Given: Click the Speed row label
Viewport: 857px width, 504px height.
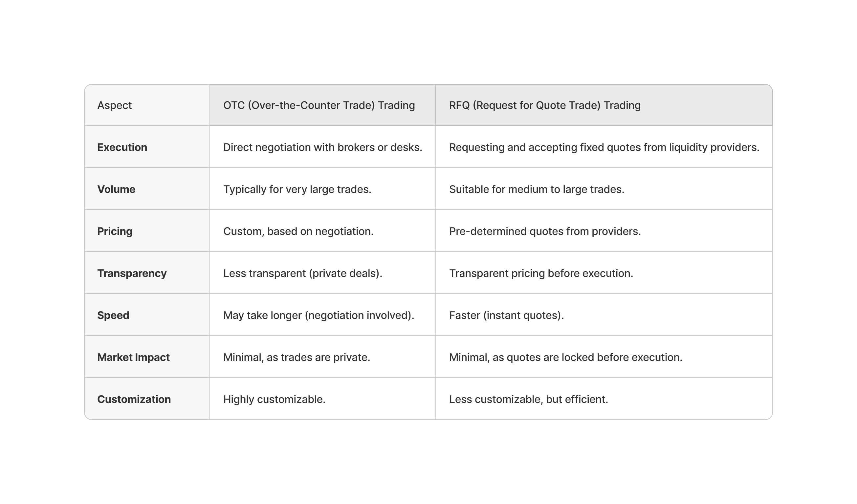Looking at the screenshot, I should pyautogui.click(x=113, y=315).
